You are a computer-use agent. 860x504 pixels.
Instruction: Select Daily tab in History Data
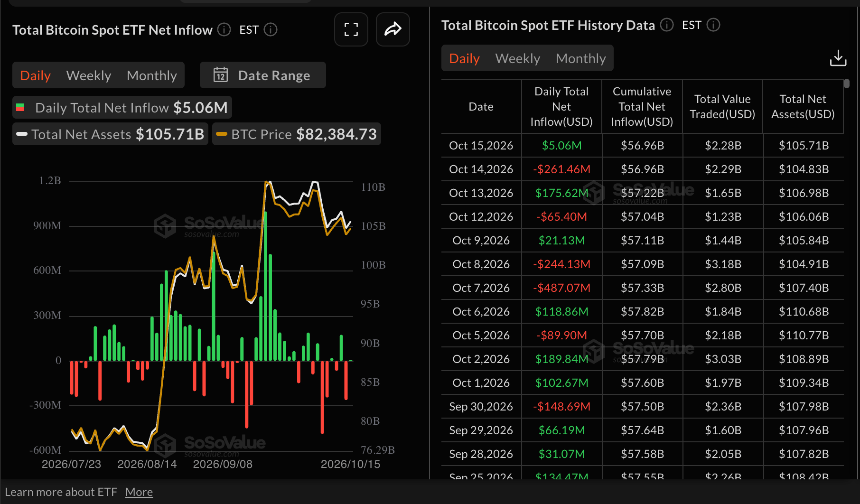click(x=464, y=58)
